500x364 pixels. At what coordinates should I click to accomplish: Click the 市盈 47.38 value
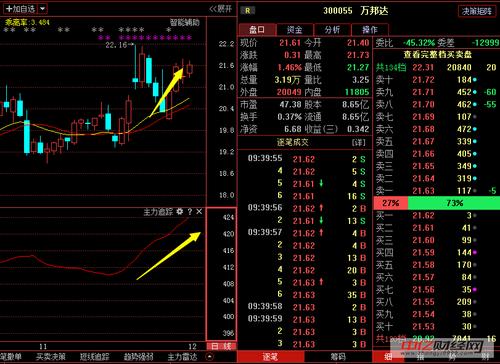pos(290,105)
